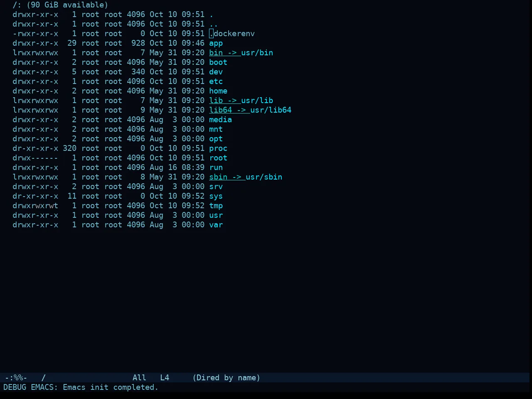Open the opt directory
Screen dimensions: 532x399
coord(216,139)
